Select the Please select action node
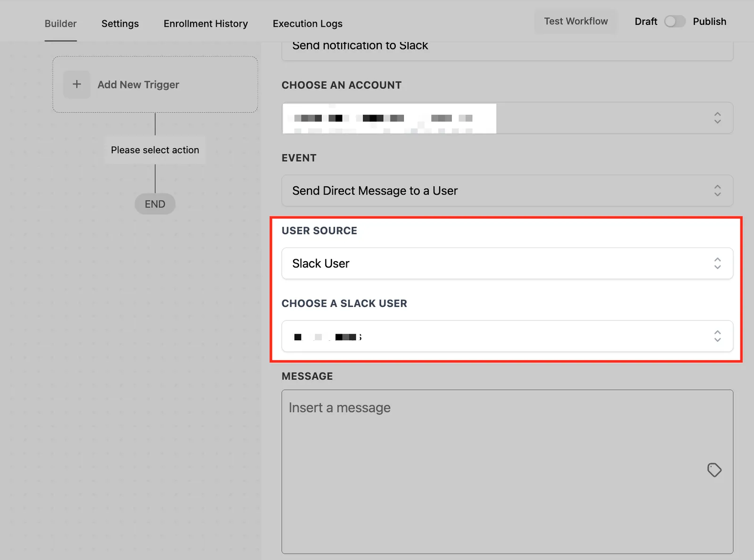Screen dimensions: 754x560 [155, 150]
